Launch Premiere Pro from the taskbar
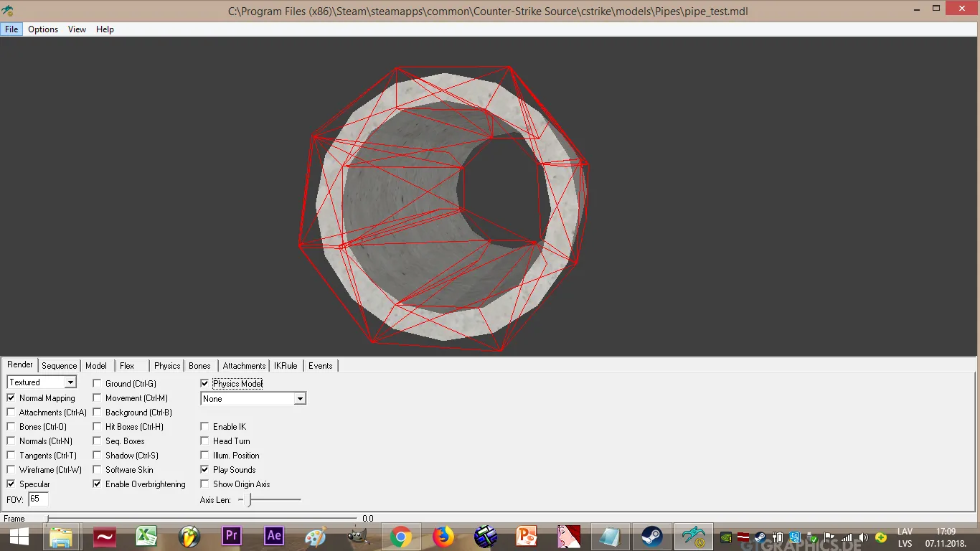Screen dimensions: 980x551 pyautogui.click(x=231, y=536)
